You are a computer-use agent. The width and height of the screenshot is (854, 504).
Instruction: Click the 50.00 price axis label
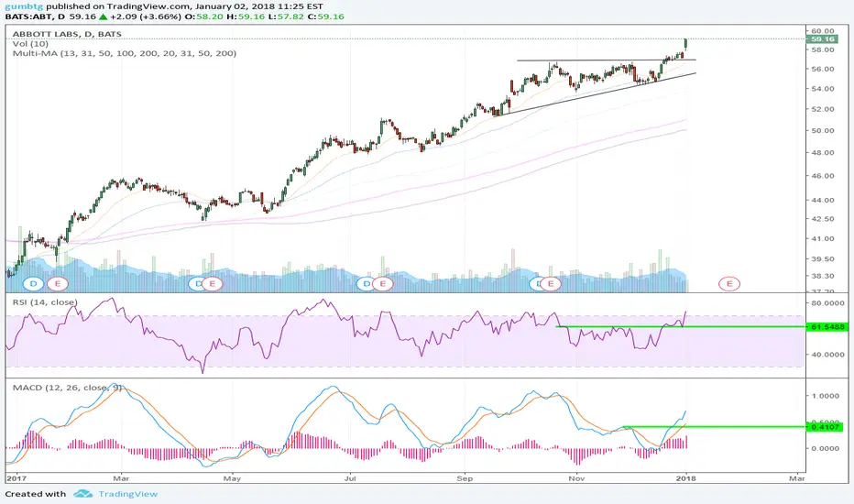coord(823,131)
